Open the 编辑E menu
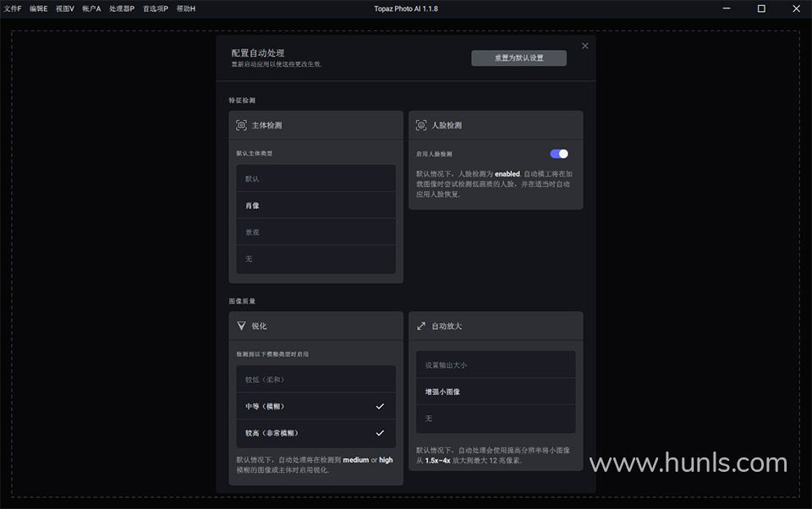The image size is (812, 509). click(39, 8)
